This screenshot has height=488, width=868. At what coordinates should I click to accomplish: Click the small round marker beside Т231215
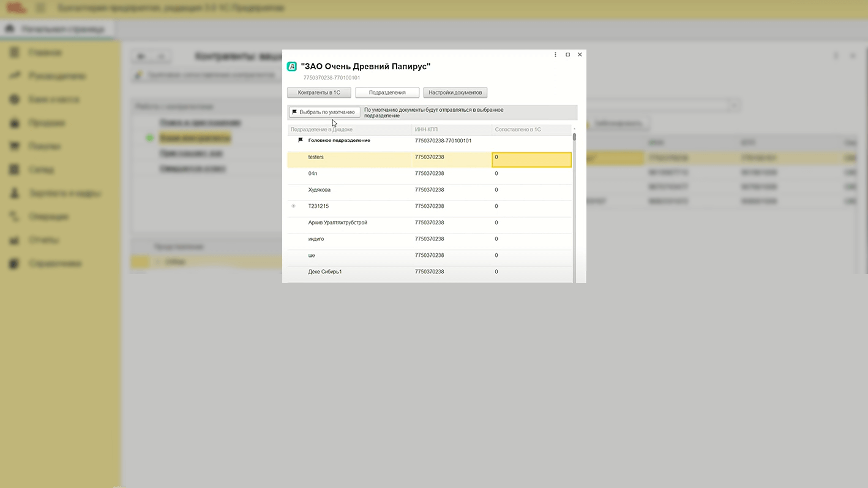pos(294,206)
